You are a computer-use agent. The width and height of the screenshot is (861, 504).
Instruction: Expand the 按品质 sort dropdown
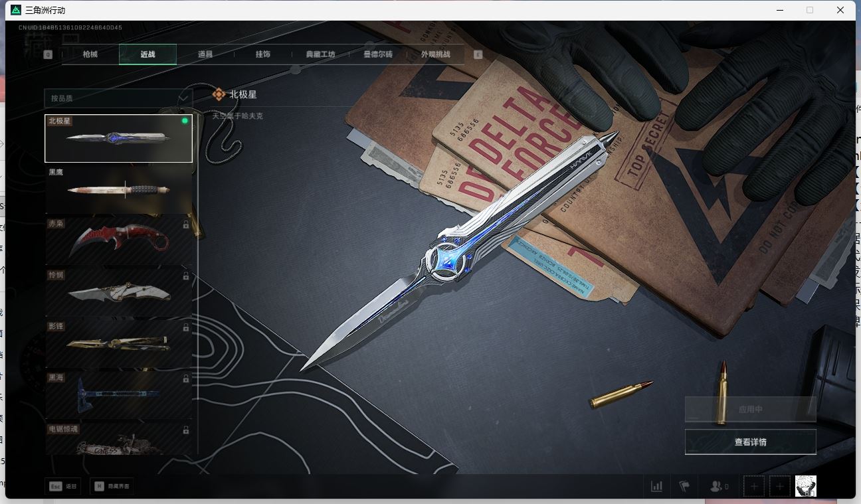pos(118,98)
